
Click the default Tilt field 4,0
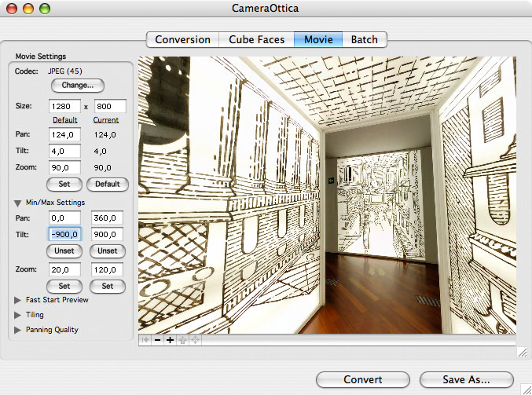(x=64, y=151)
